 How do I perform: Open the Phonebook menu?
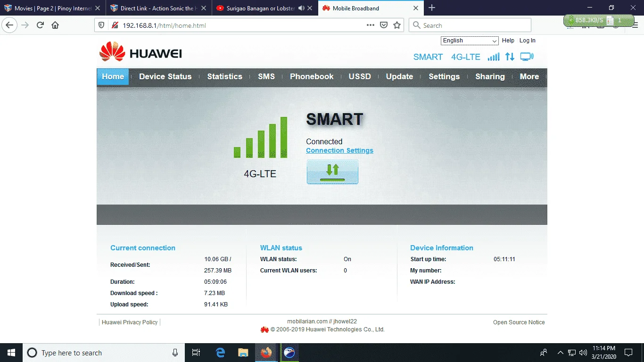pos(312,77)
